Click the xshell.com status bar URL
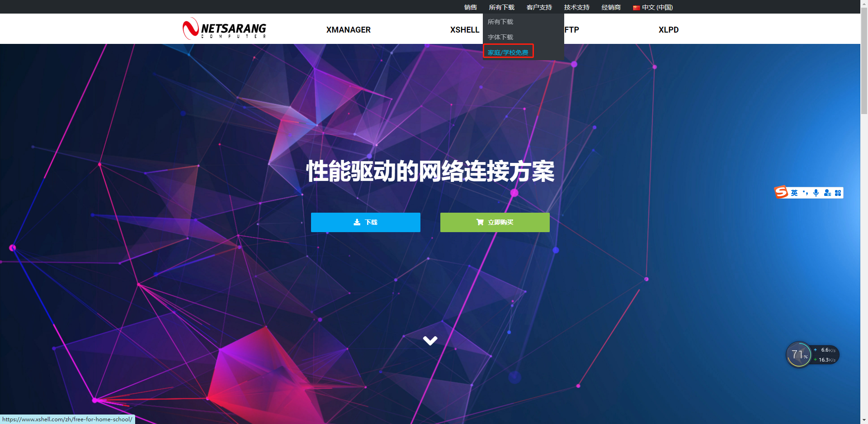This screenshot has width=868, height=424. [x=67, y=419]
